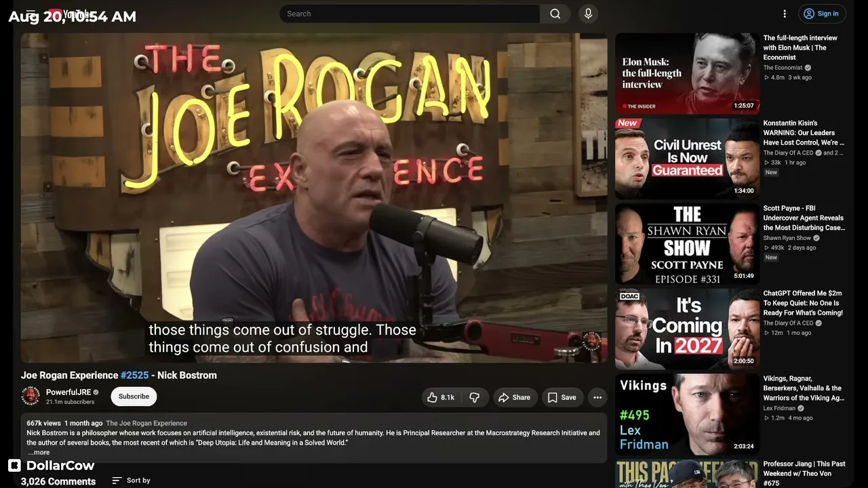Image resolution: width=868 pixels, height=488 pixels.
Task: Dislike the video with thumbs down
Action: pyautogui.click(x=475, y=398)
